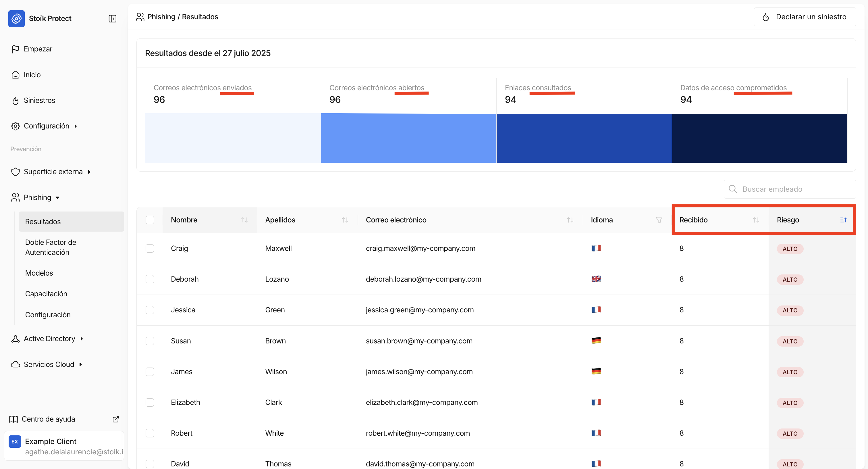Click the Enlaces consultados value 94
868x469 pixels.
(x=510, y=99)
